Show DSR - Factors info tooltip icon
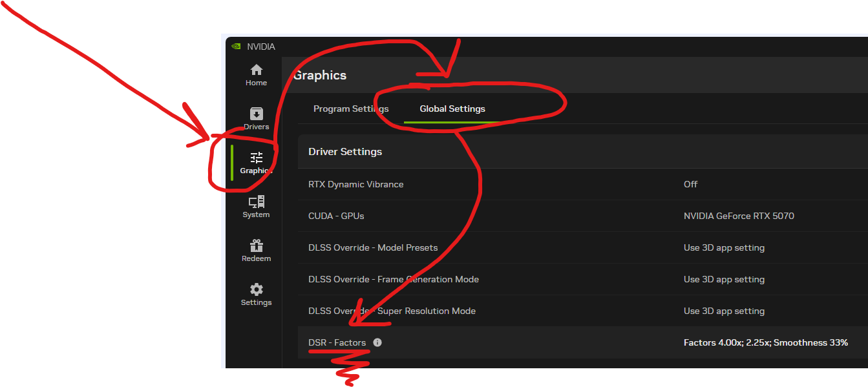Viewport: 868px width, 387px height. (x=377, y=342)
